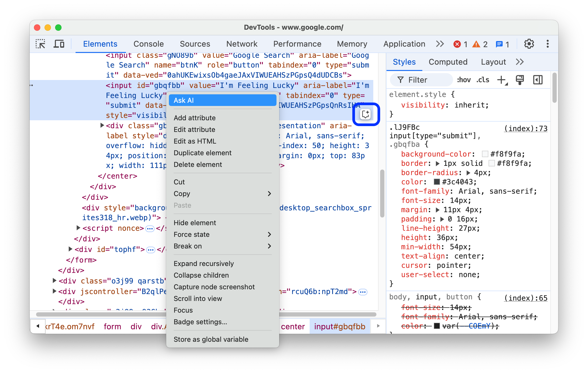Screen dimensions: 588x373
Task: Select Ask AI from context menu
Action: click(x=223, y=100)
